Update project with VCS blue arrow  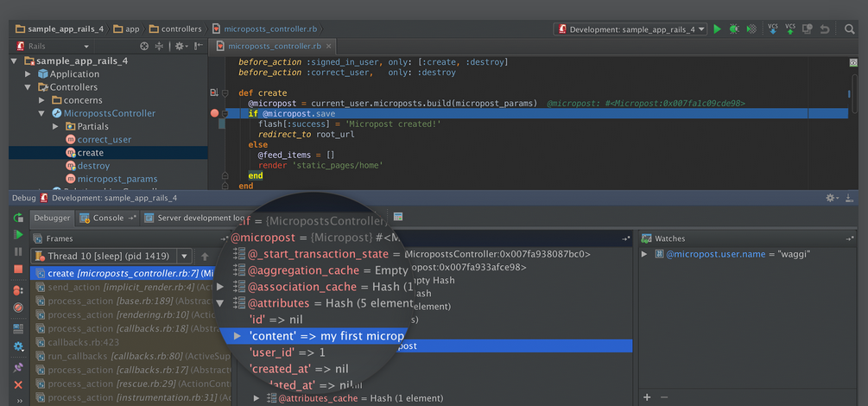pos(773,29)
